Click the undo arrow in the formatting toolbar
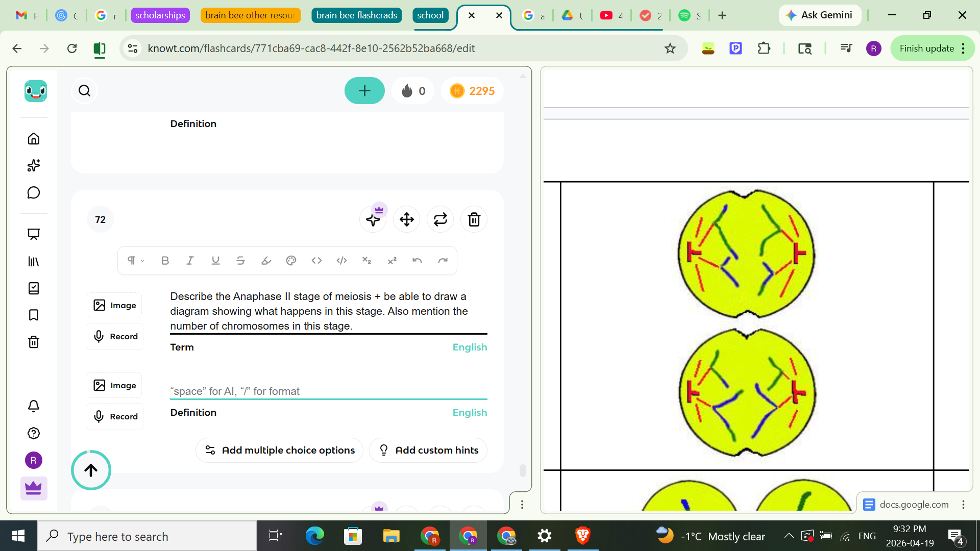Viewport: 980px width, 551px height. 417,260
